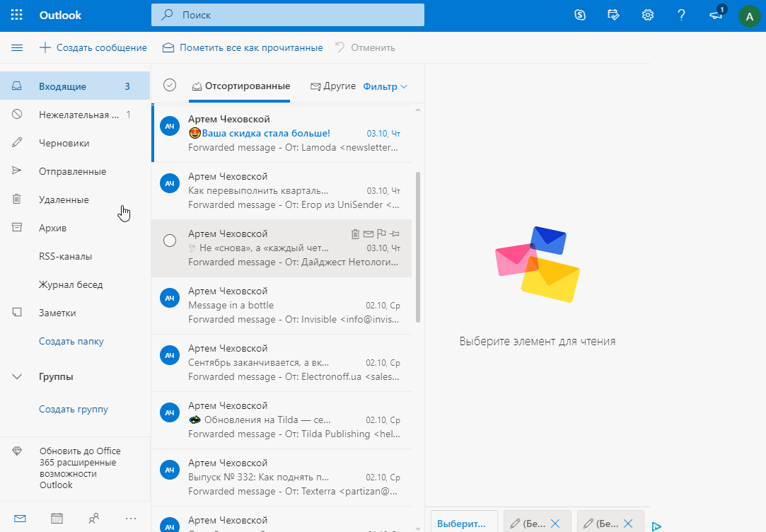Open the My Day calendar-check icon
766x532 pixels.
[x=614, y=15]
